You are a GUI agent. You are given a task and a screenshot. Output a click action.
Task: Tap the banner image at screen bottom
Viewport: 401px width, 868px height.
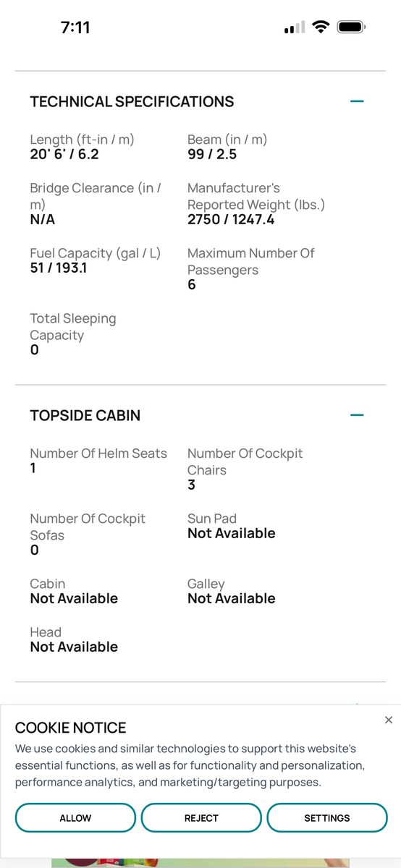tap(200, 864)
